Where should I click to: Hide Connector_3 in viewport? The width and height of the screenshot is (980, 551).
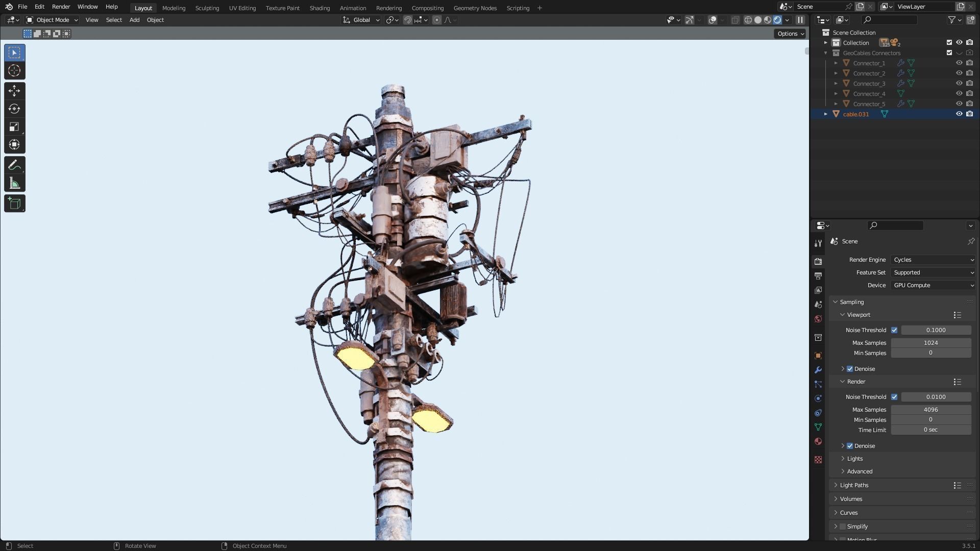(x=959, y=83)
